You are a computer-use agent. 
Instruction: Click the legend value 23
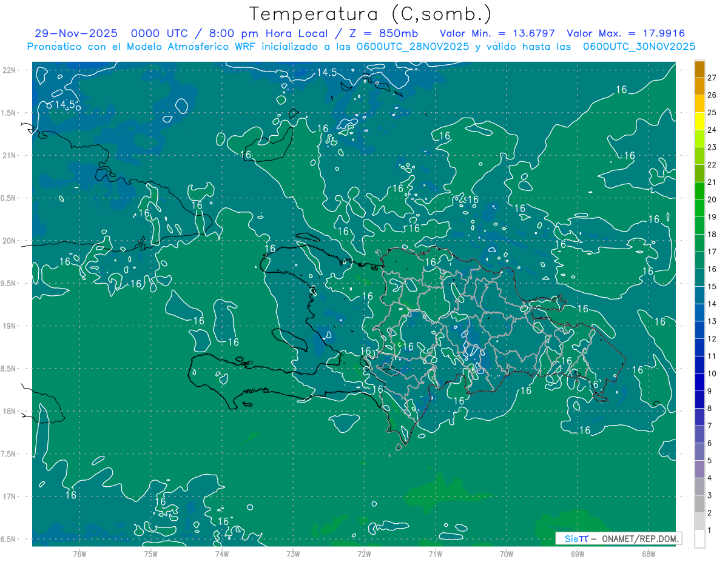pos(712,147)
